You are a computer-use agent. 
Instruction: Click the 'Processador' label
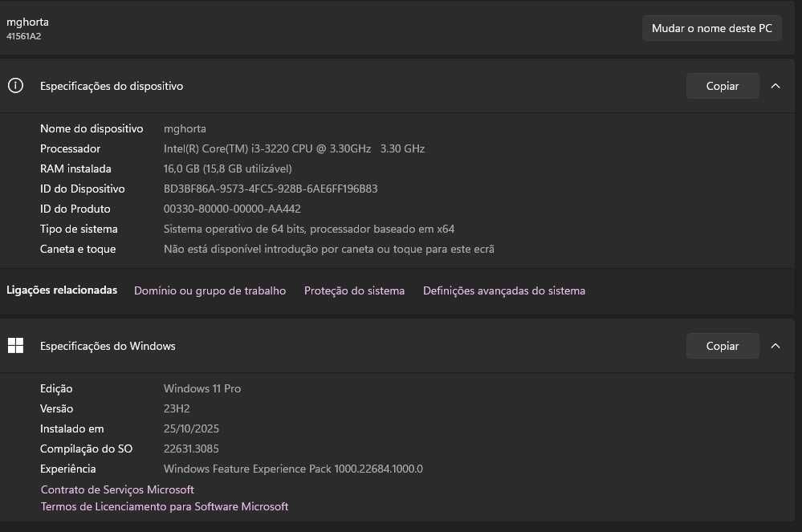point(70,148)
